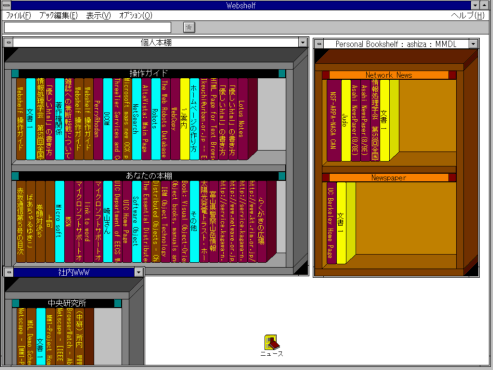Expand the Personal Bookshelf ashiza MMDL dropdown arrow
Screen dimensions: 493x370
coord(473,44)
